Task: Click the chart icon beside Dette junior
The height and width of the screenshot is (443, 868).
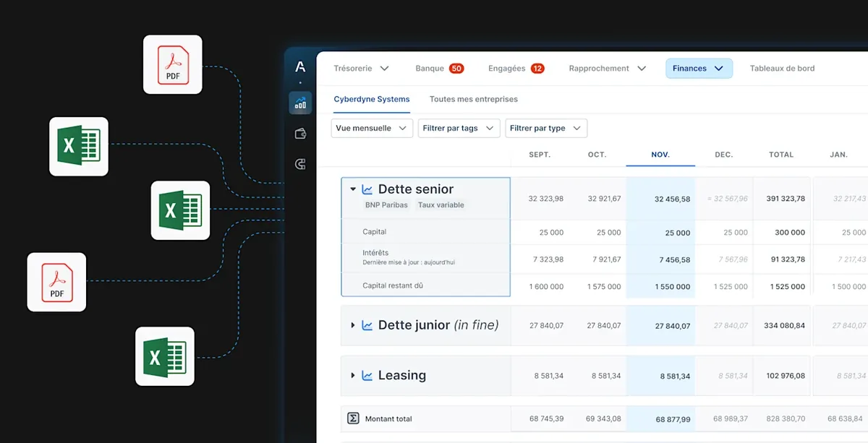Action: 367,325
